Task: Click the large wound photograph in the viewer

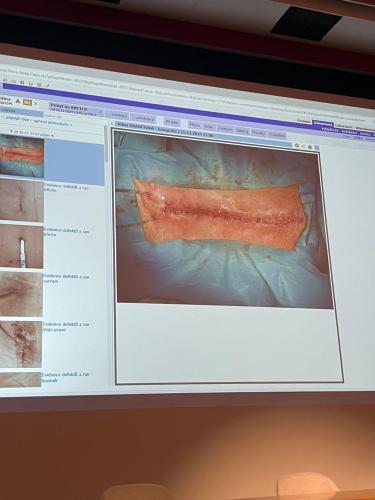Action: [223, 219]
